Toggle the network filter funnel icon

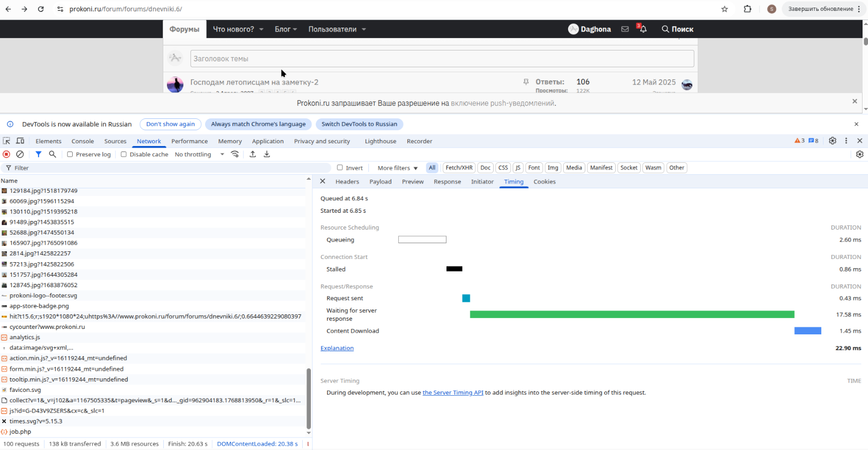[x=39, y=154]
